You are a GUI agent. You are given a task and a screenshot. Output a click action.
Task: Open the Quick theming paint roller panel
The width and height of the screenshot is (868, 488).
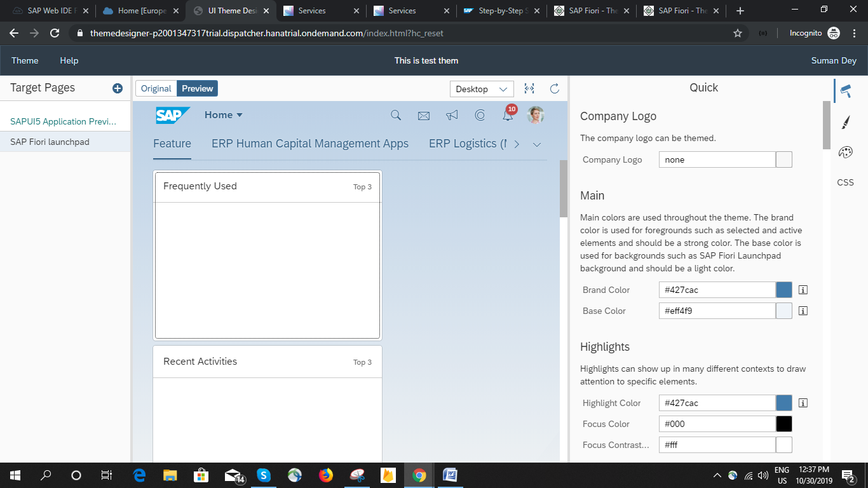point(845,90)
